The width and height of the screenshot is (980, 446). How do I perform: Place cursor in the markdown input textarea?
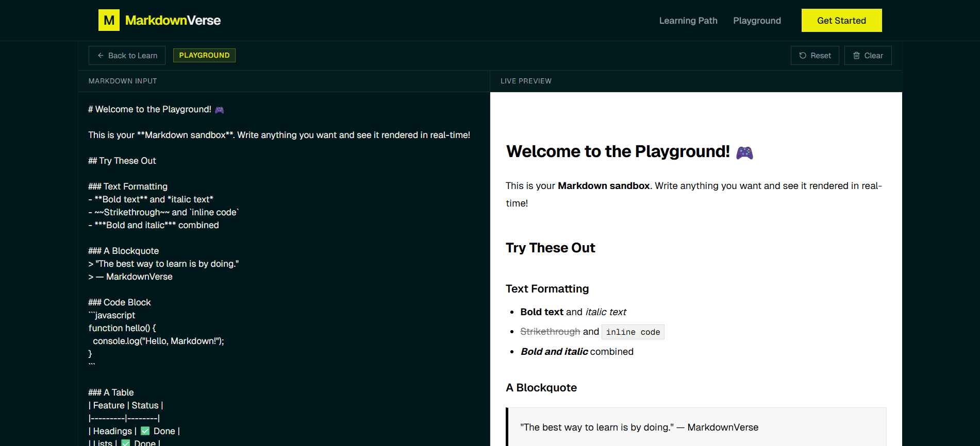click(x=284, y=269)
